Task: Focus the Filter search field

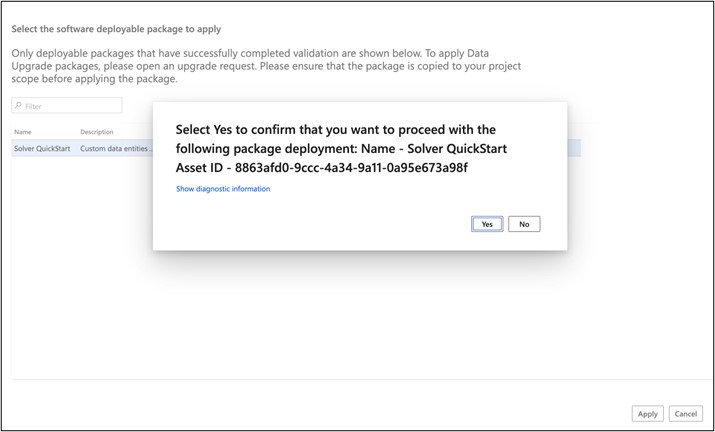Action: click(x=67, y=105)
